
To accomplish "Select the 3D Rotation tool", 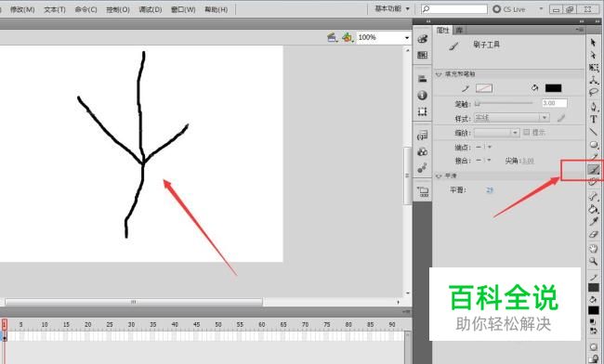I will [x=594, y=80].
